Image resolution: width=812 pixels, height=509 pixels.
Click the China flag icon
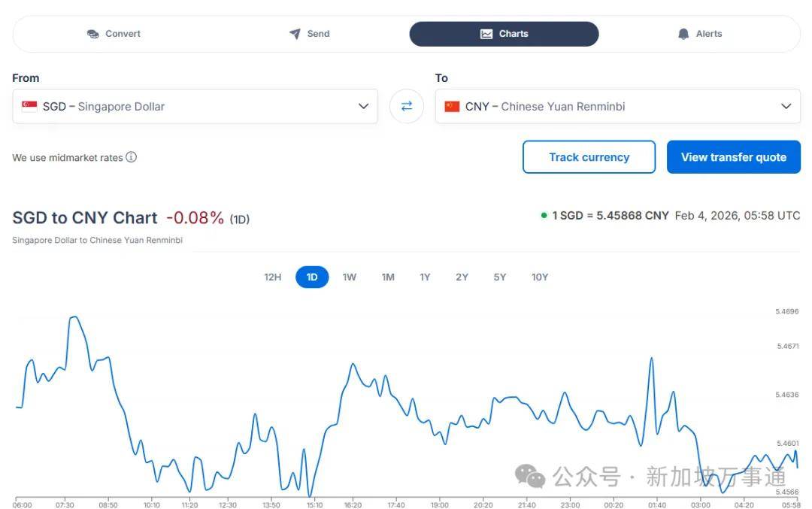click(x=452, y=106)
